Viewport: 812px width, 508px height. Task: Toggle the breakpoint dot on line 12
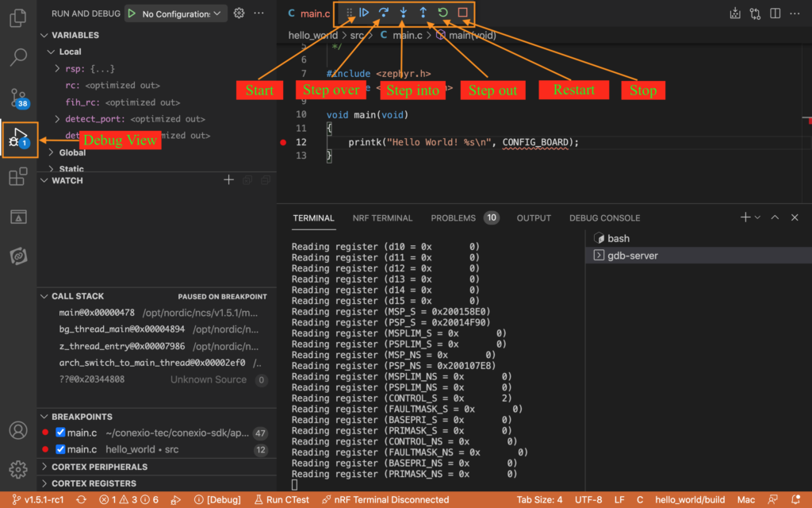pos(283,142)
